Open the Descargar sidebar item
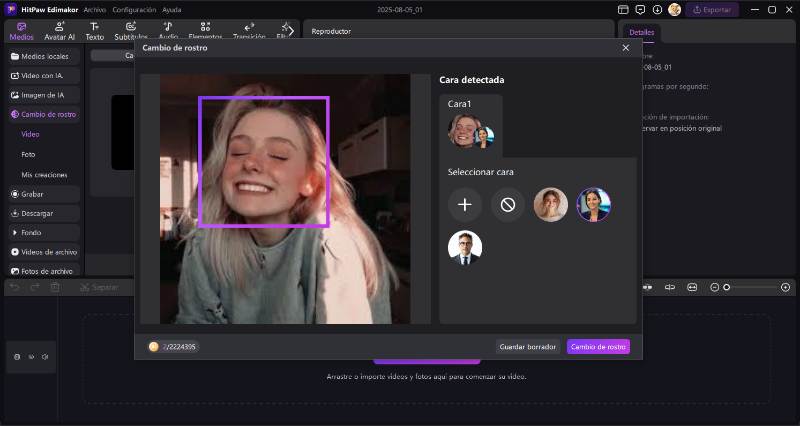This screenshot has height=426, width=800. (44, 213)
